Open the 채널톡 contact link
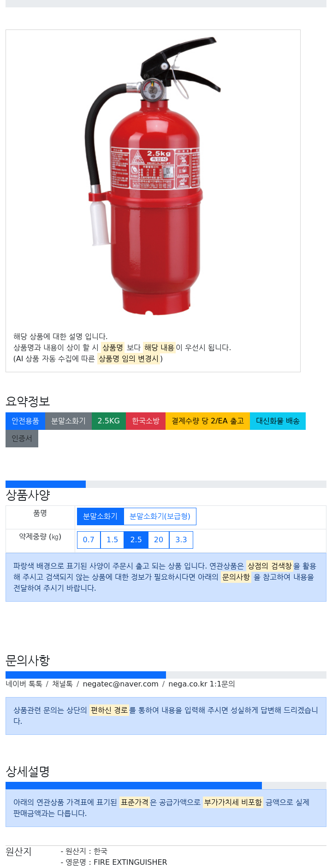This screenshot has height=868, width=332. pos(62,684)
